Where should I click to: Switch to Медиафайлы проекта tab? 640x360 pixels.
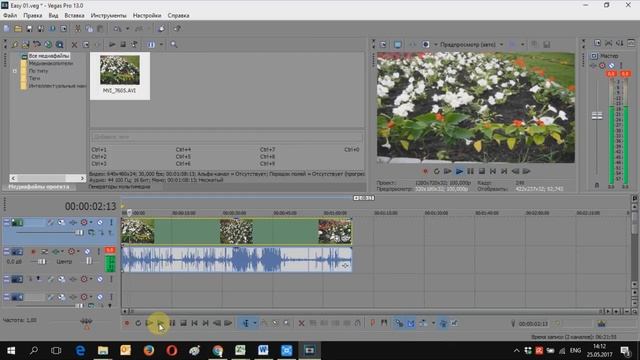click(39, 187)
